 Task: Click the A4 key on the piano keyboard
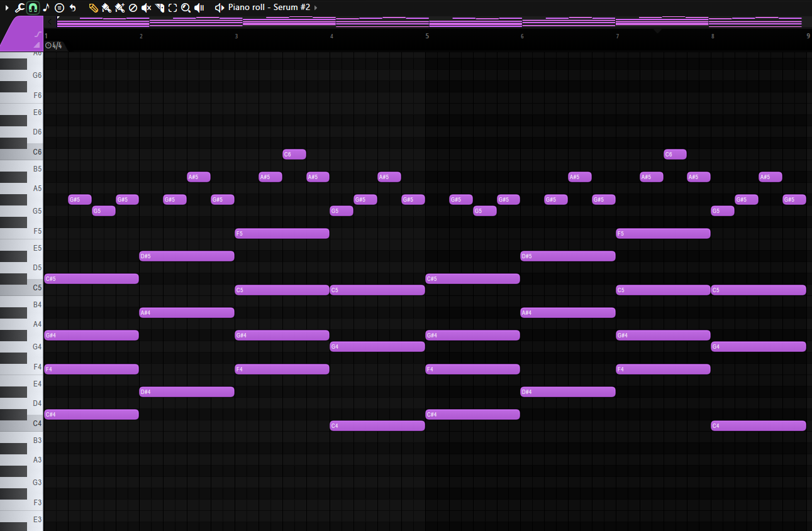[x=21, y=324]
